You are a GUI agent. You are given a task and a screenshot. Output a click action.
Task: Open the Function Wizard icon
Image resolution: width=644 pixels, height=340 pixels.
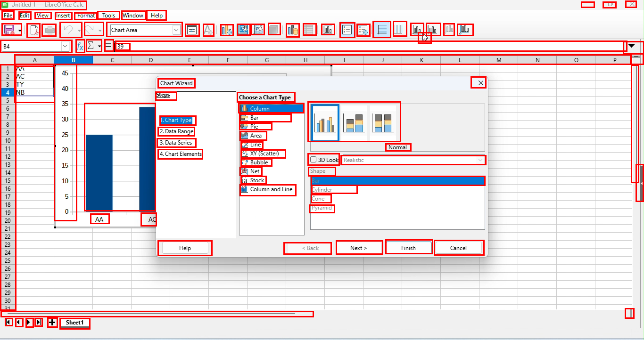(80, 46)
